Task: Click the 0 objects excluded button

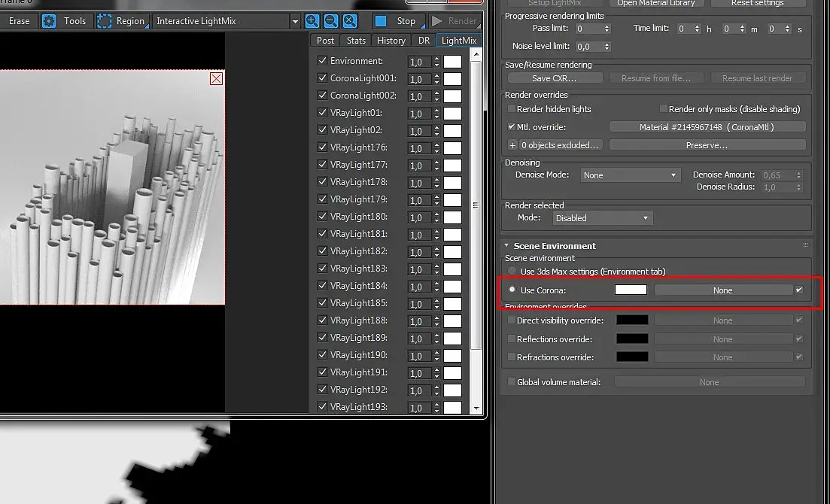Action: click(x=560, y=145)
